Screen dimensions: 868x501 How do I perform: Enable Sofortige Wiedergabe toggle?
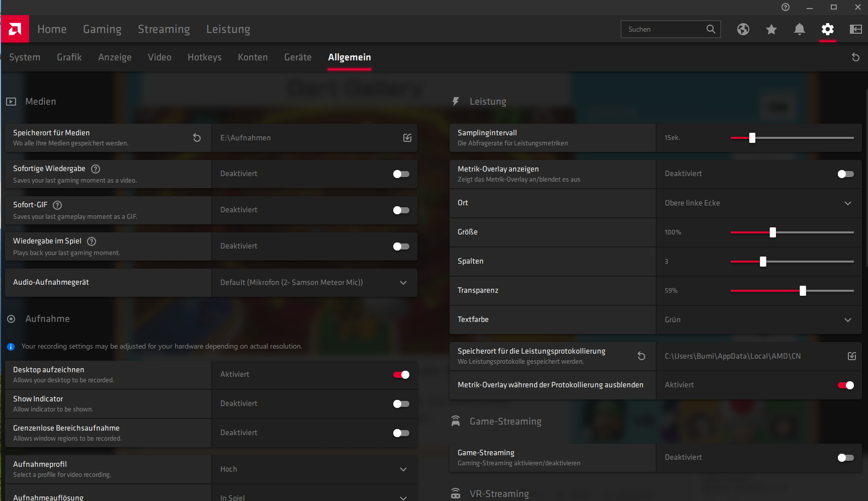pos(401,174)
